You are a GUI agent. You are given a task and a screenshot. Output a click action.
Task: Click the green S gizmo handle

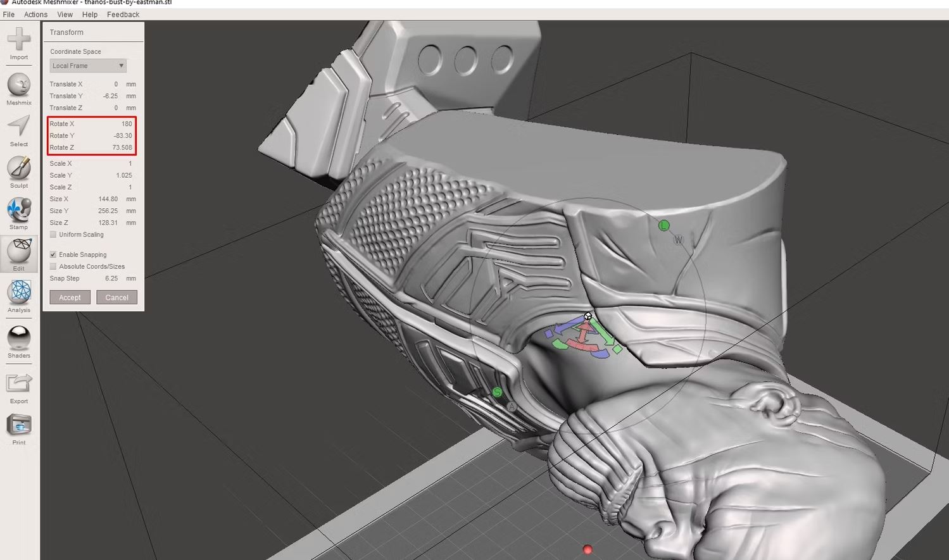pos(497,392)
